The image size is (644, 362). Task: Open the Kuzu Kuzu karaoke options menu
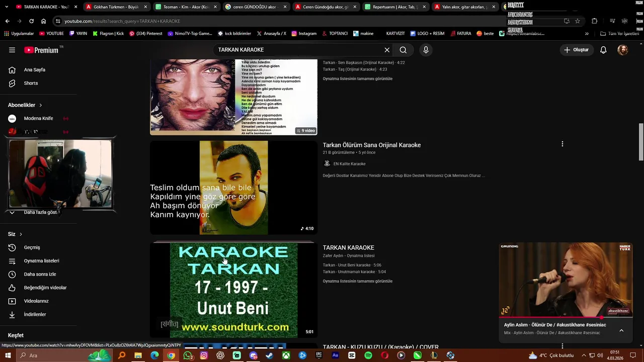point(562,346)
